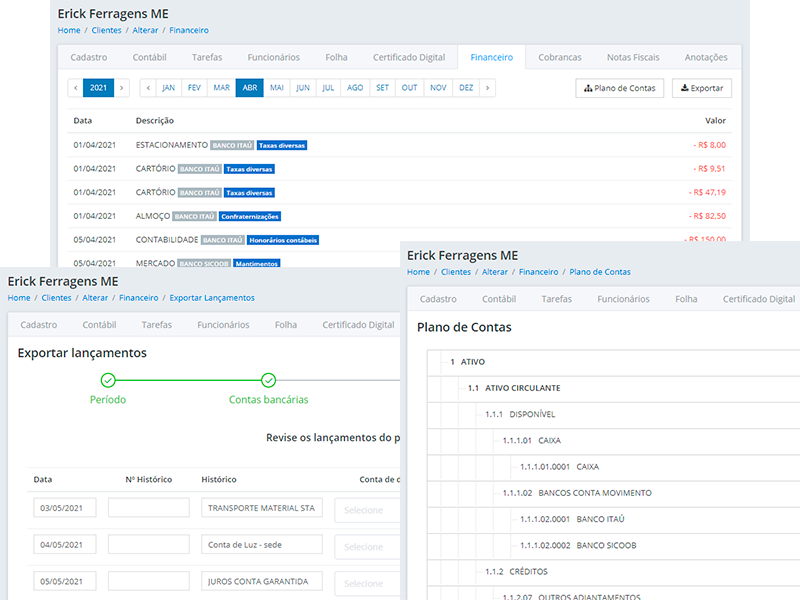800x600 pixels.
Task: Click the Histórico field with Conta de Luz
Action: click(x=261, y=545)
